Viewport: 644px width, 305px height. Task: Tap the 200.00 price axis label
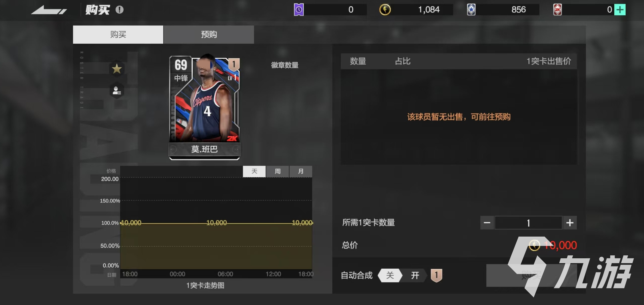[110, 179]
